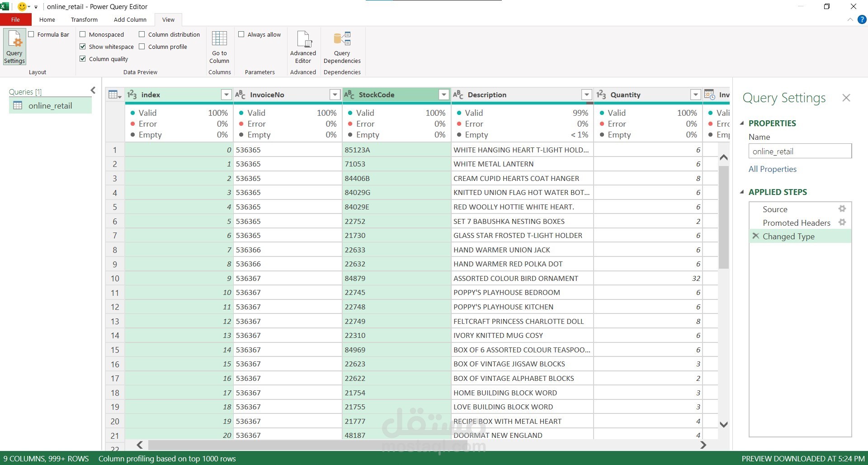Launch the Advanced Editor
This screenshot has width=868, height=465.
tap(303, 47)
